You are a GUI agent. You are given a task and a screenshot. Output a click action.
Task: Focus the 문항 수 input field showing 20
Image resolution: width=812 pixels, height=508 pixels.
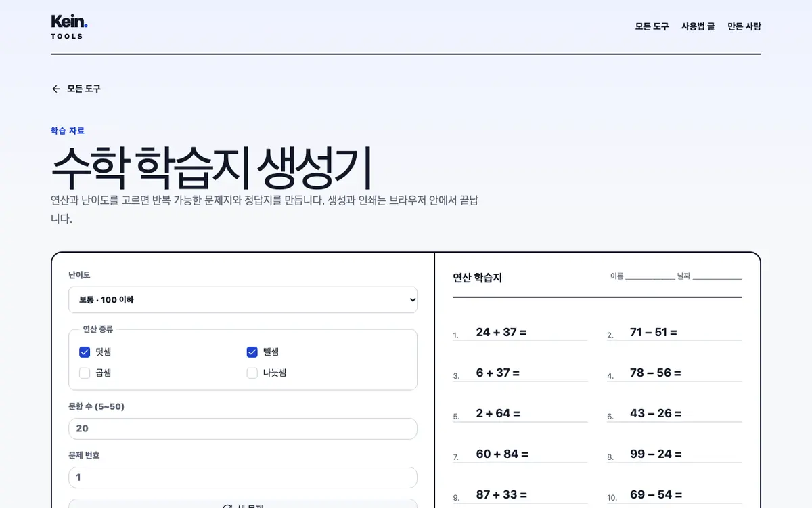click(x=243, y=428)
